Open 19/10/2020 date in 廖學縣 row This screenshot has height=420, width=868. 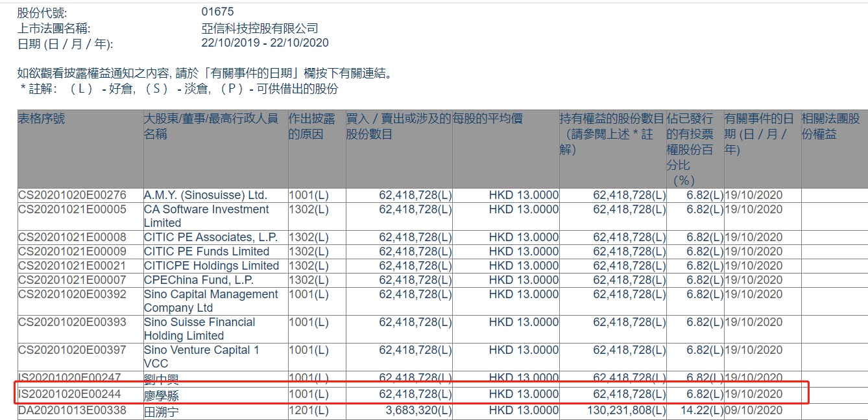[x=754, y=394]
